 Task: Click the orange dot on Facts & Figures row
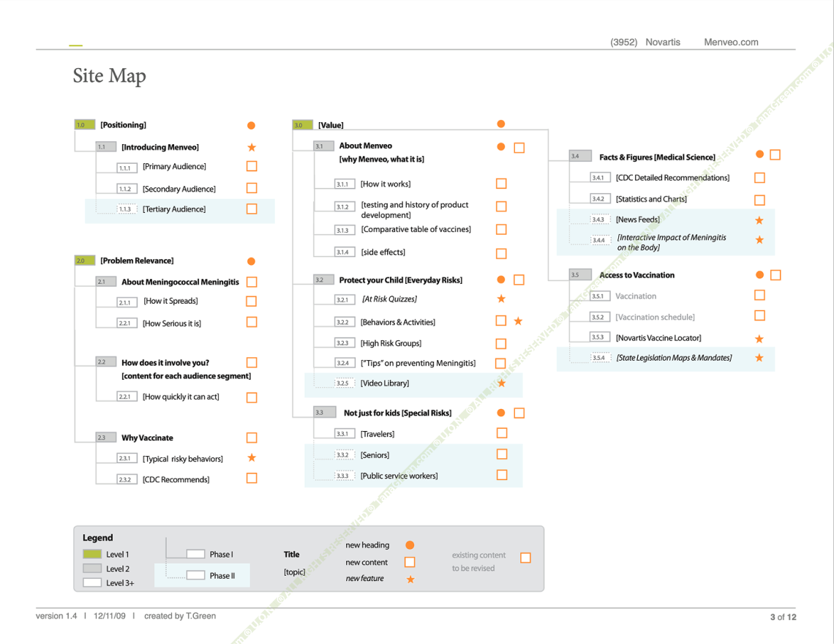759,154
